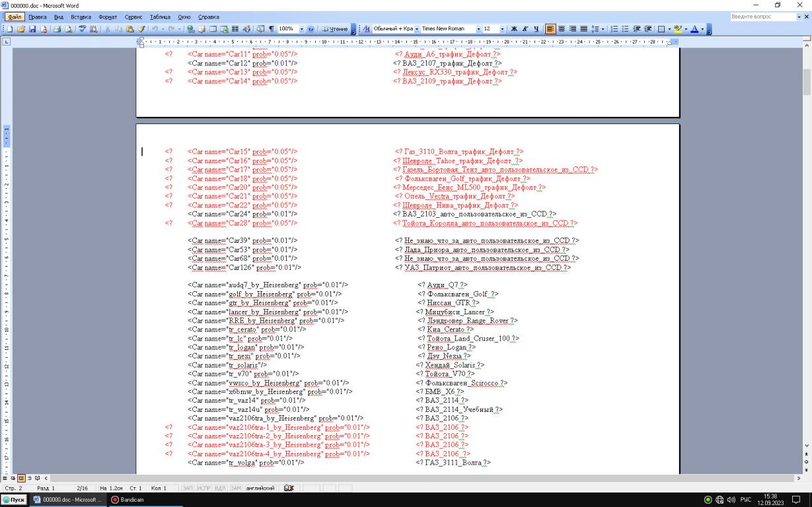Toggle show paragraph marks (¶)
Screen dimensions: 812x507
pos(271,29)
